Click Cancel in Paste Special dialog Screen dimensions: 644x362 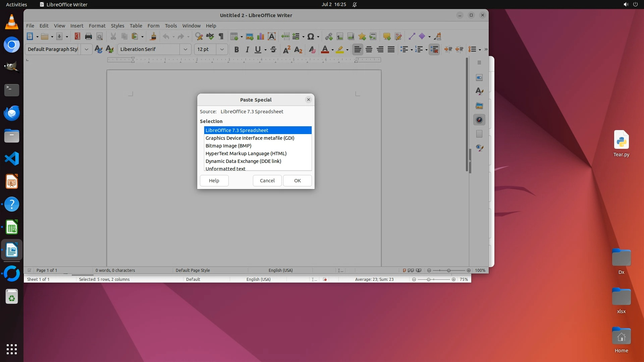point(267,181)
